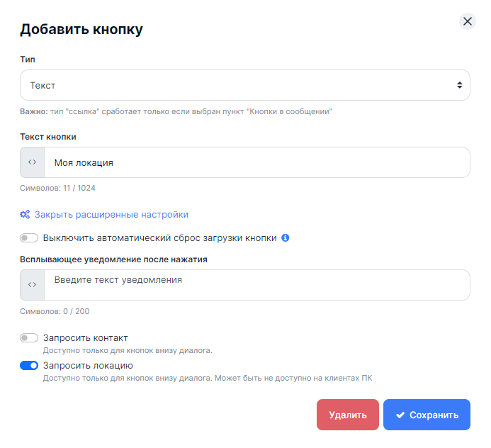Click the blue info icon after auto-reset option
This screenshot has height=448, width=491.
click(x=285, y=238)
